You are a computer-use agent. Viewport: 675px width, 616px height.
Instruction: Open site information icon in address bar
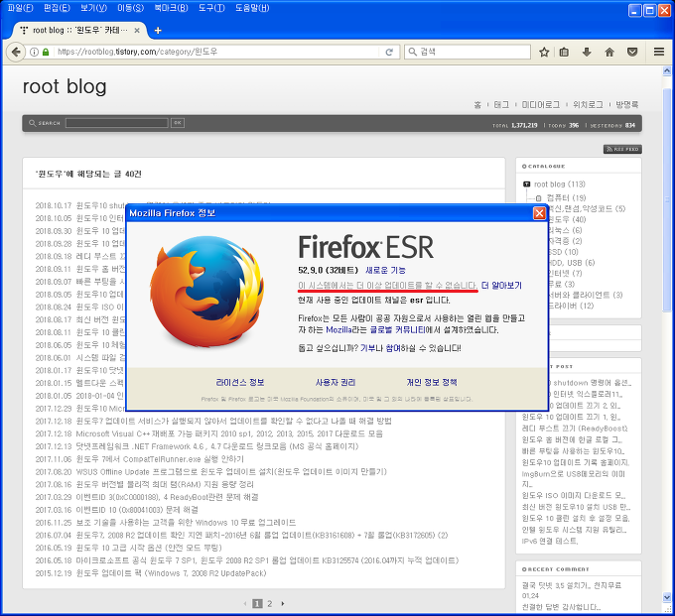34,52
